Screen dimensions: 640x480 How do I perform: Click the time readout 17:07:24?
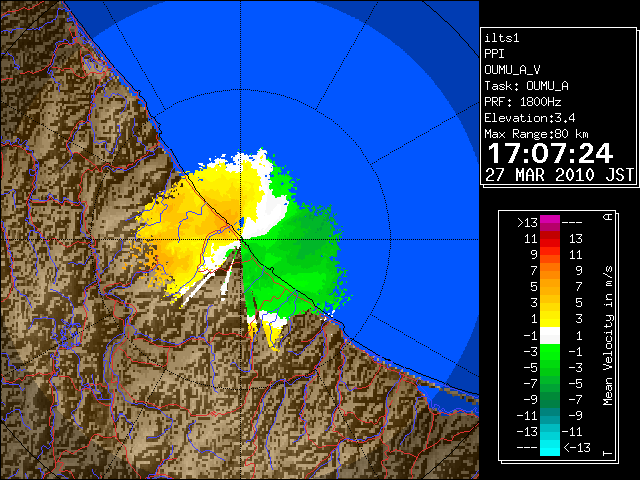550,153
